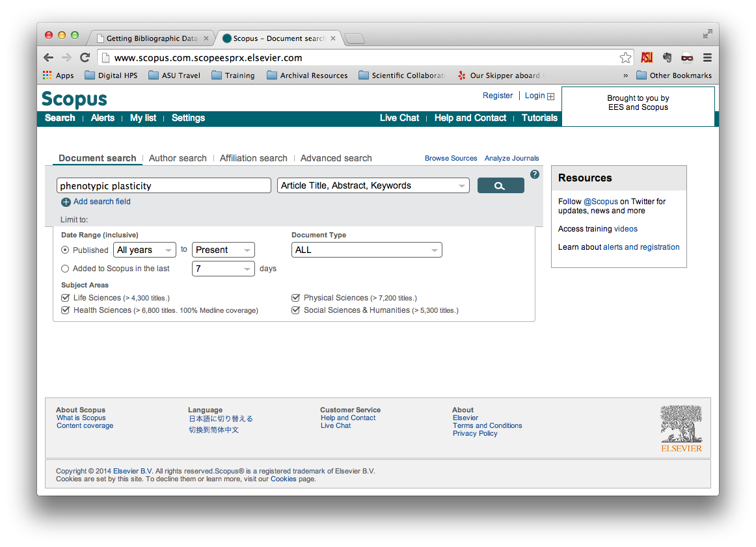Open the ASU Travel bookmark folder
The height and width of the screenshot is (547, 756).
tap(174, 75)
